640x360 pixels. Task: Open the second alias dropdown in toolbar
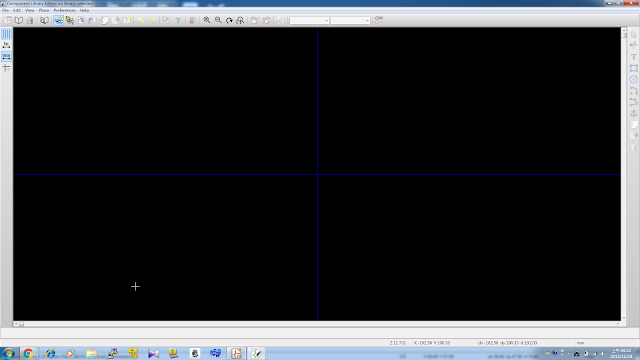point(350,20)
